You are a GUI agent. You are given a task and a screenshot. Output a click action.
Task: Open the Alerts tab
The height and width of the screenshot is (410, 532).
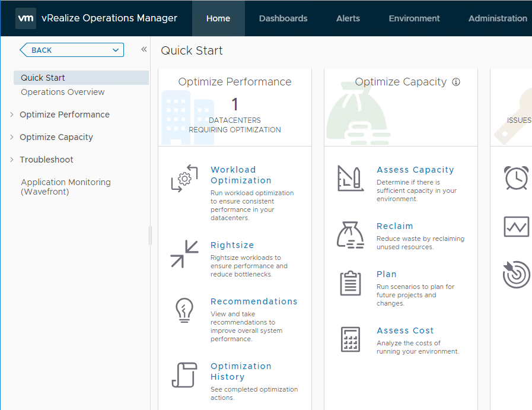[348, 18]
